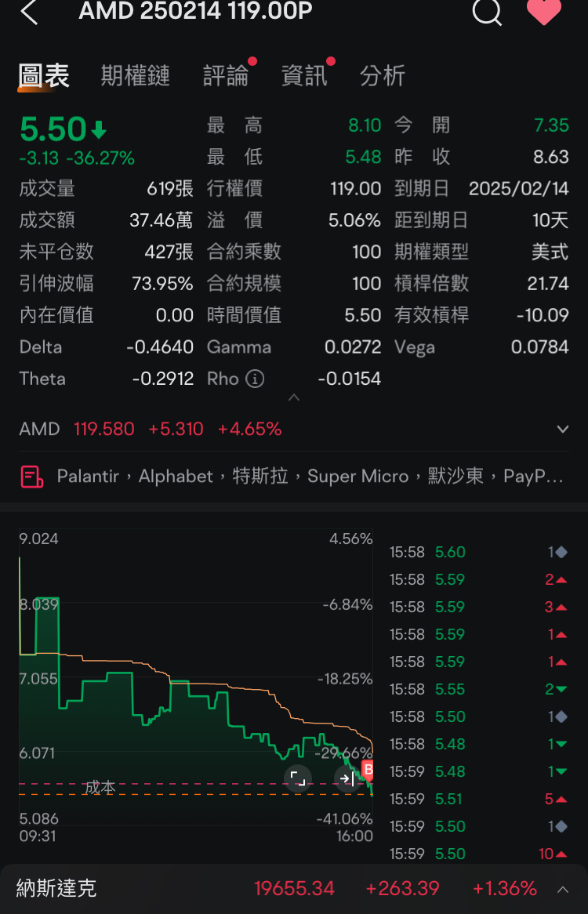
Task: Tap the 引伸波幅 73.95% value
Action: pos(162,284)
